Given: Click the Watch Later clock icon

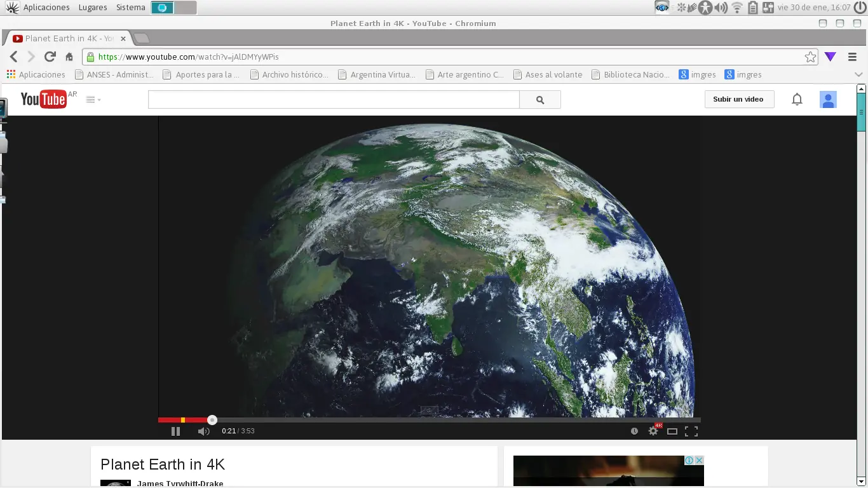Looking at the screenshot, I should 634,431.
